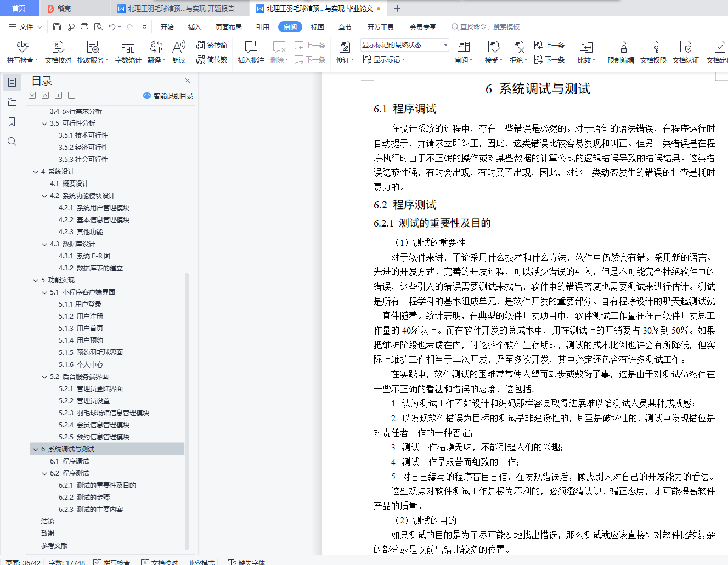Click the promote heading up-arrow in 目录 pane
The image size is (728, 565).
coord(46,95)
